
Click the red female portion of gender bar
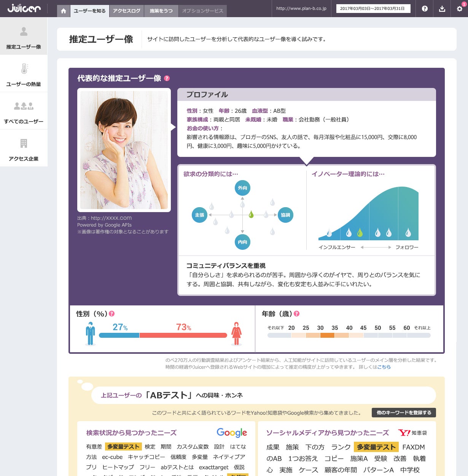pyautogui.click(x=183, y=335)
